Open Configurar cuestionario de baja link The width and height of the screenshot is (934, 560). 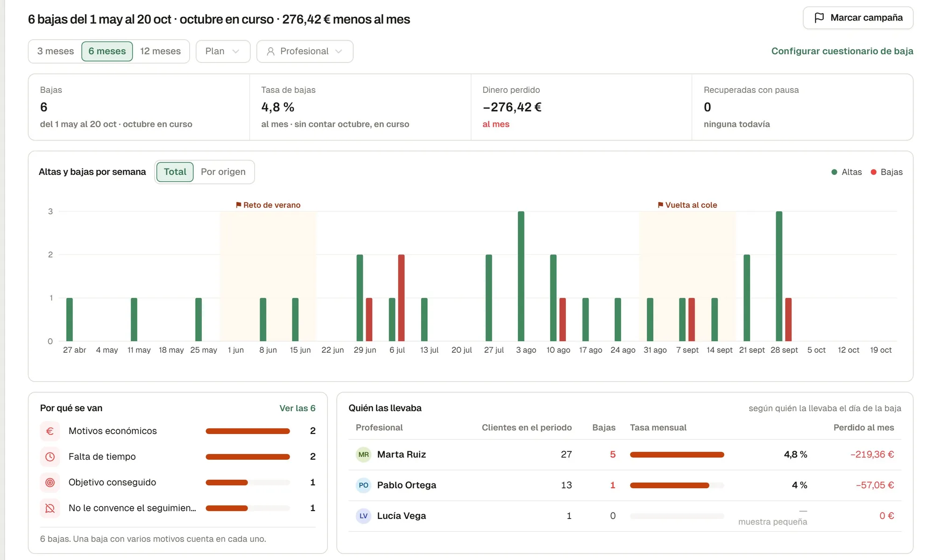coord(842,51)
